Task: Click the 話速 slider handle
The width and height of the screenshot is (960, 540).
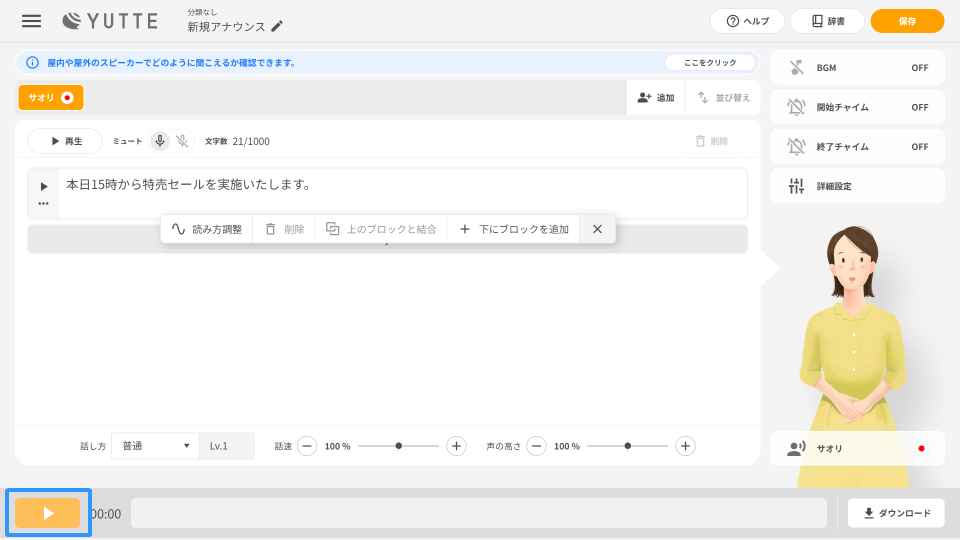Action: point(399,446)
